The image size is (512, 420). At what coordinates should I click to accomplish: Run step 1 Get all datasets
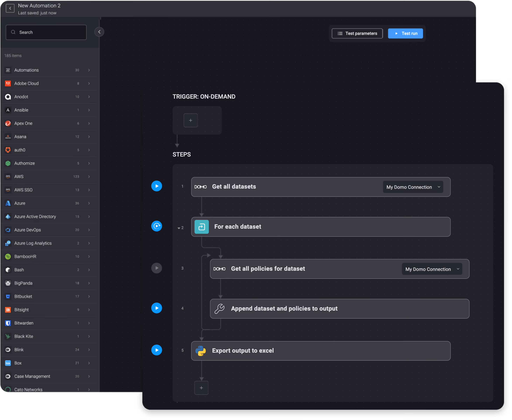click(x=157, y=186)
